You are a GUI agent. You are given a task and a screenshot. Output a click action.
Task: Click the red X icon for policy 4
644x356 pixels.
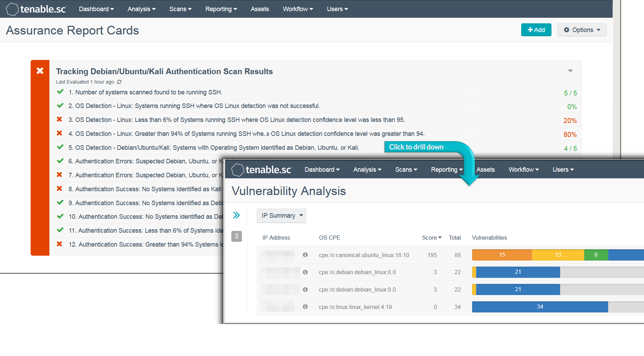tap(59, 133)
